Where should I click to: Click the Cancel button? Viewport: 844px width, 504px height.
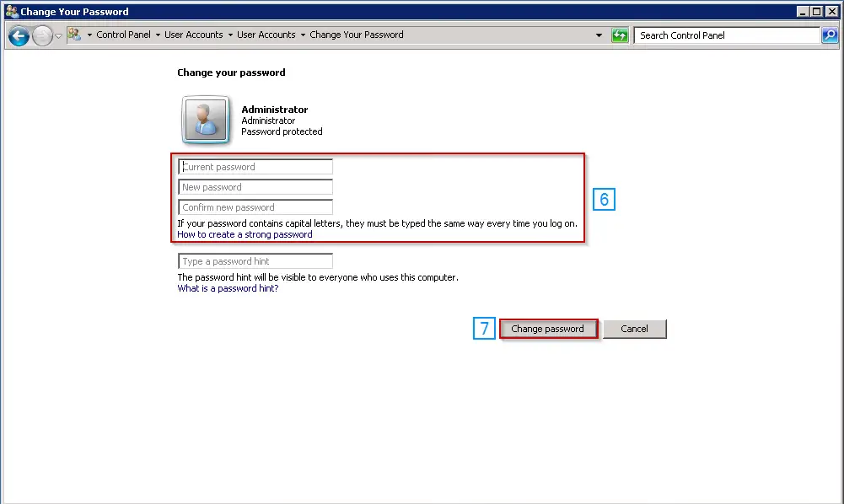[634, 329]
